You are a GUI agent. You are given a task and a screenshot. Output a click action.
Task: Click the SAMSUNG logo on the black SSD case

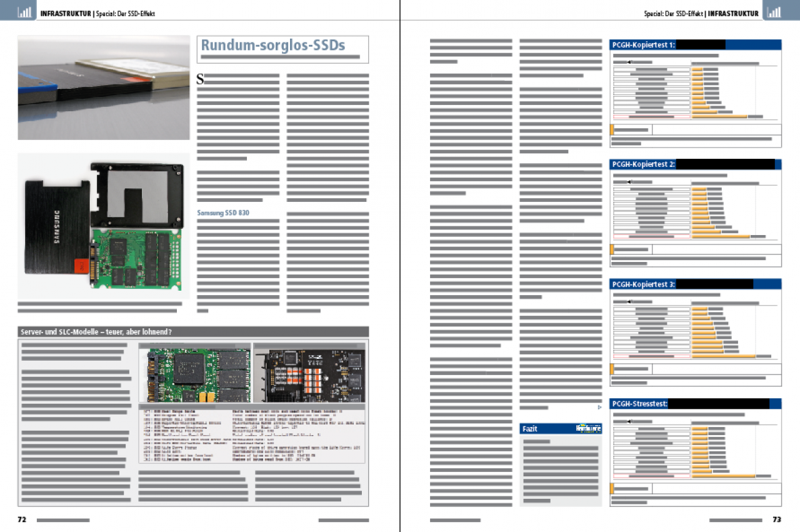[x=57, y=226]
